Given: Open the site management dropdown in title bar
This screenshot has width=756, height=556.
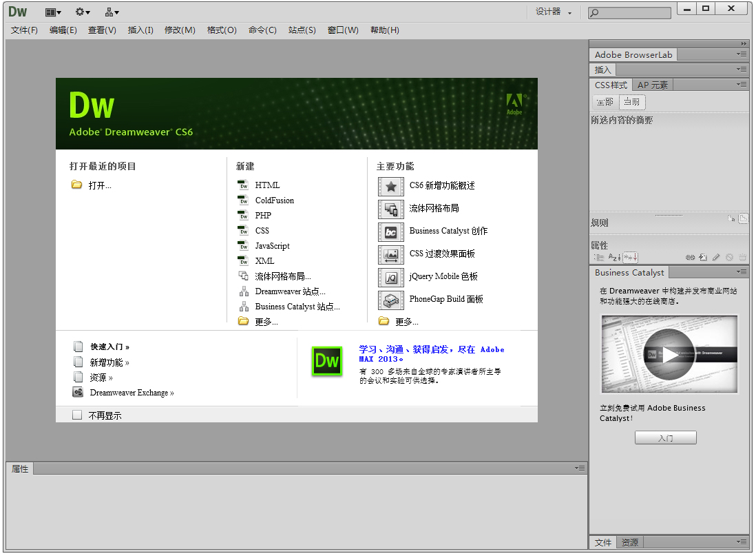Looking at the screenshot, I should [x=112, y=12].
